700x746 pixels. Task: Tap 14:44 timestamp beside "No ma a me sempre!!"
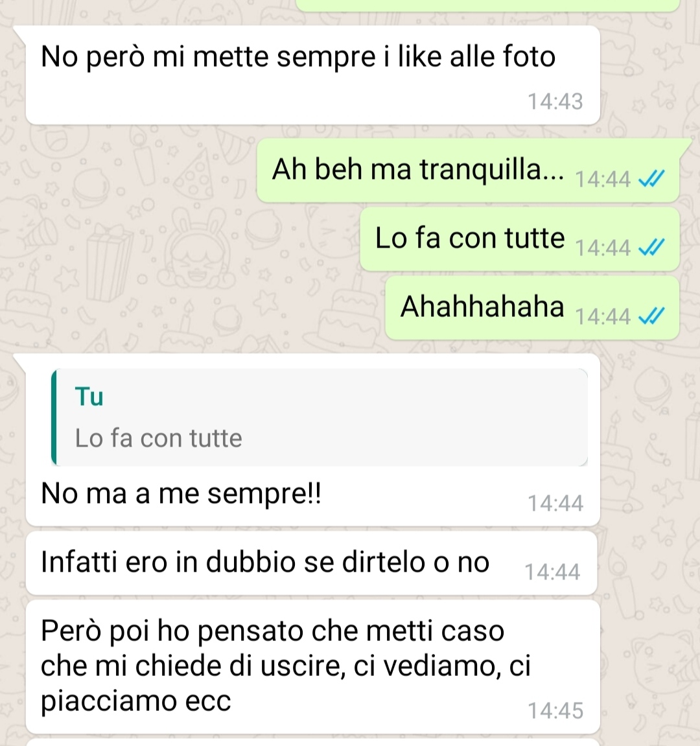[x=555, y=504]
